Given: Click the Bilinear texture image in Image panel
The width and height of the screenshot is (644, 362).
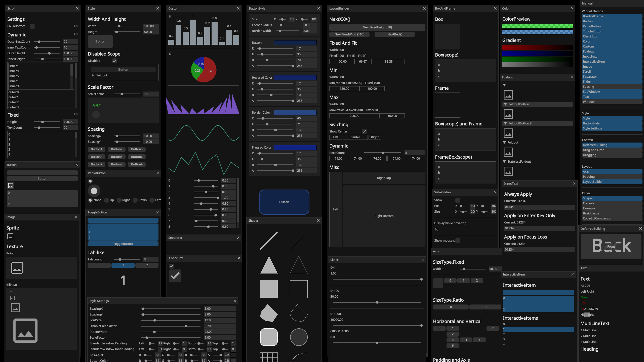Looking at the screenshot, I should 25,330.
